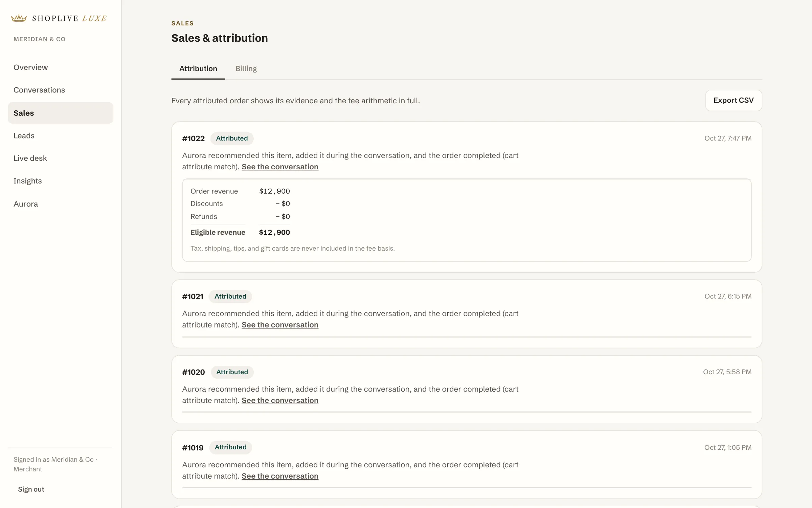This screenshot has height=508, width=812.
Task: Switch to the Billing tab
Action: (246, 68)
